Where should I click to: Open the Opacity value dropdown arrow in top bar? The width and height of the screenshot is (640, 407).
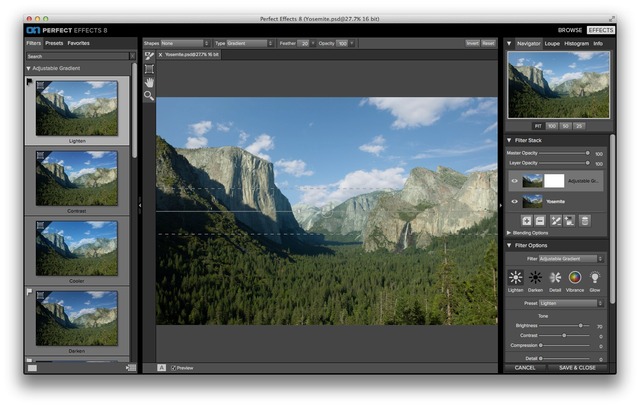(352, 43)
